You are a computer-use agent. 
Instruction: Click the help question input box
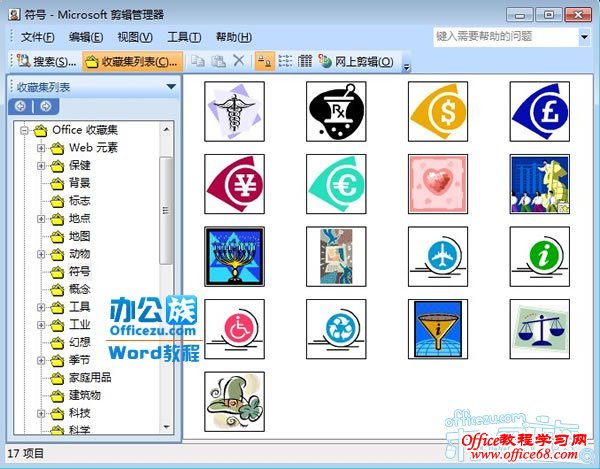click(506, 37)
